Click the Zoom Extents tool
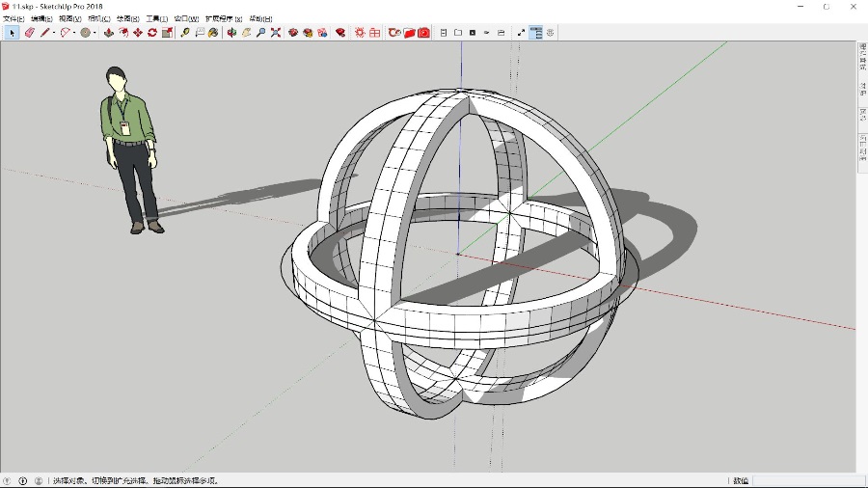The width and height of the screenshot is (868, 488). [276, 33]
